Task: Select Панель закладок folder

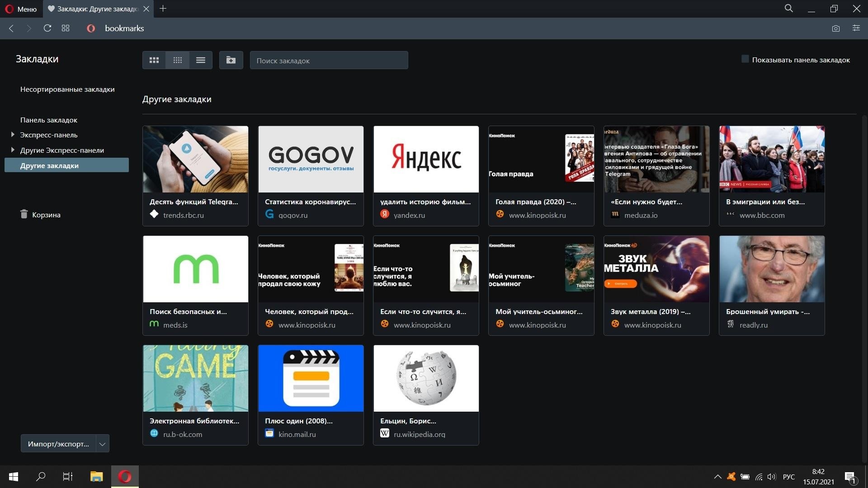Action: [49, 120]
